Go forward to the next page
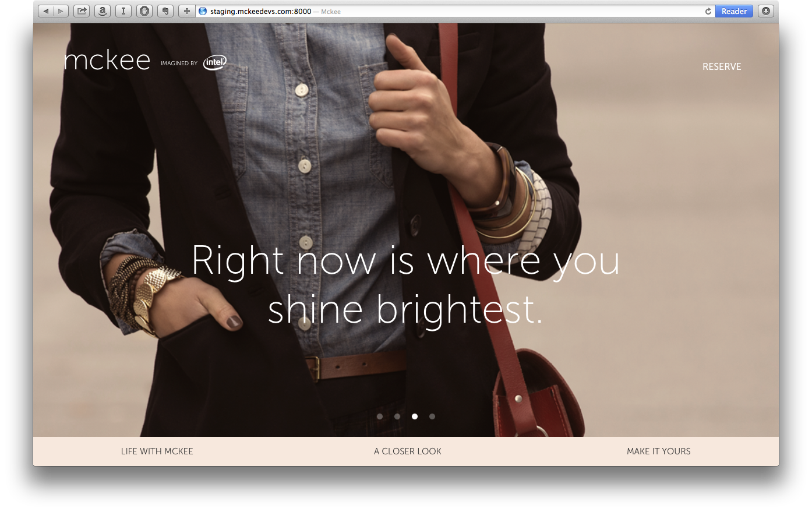Viewport: 812px width, 512px height. (60, 10)
